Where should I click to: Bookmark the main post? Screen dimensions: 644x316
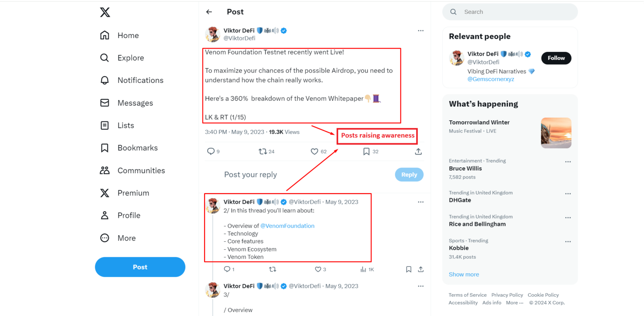tap(366, 151)
